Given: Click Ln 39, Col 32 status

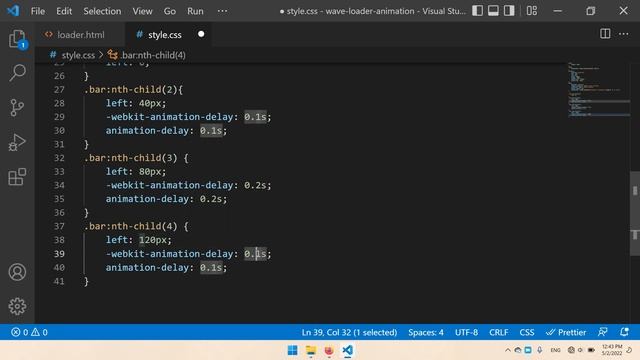Looking at the screenshot, I should click(x=349, y=332).
